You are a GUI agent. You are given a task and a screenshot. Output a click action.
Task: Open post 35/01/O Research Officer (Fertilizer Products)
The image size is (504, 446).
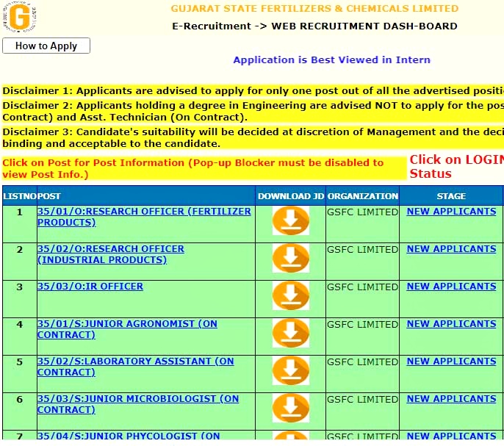[x=144, y=217]
